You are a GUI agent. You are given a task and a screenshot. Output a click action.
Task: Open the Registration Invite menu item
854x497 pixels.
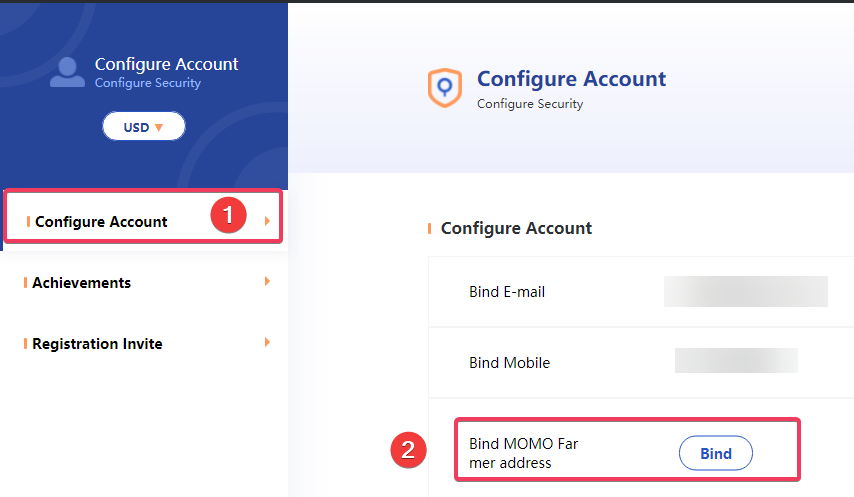[97, 343]
